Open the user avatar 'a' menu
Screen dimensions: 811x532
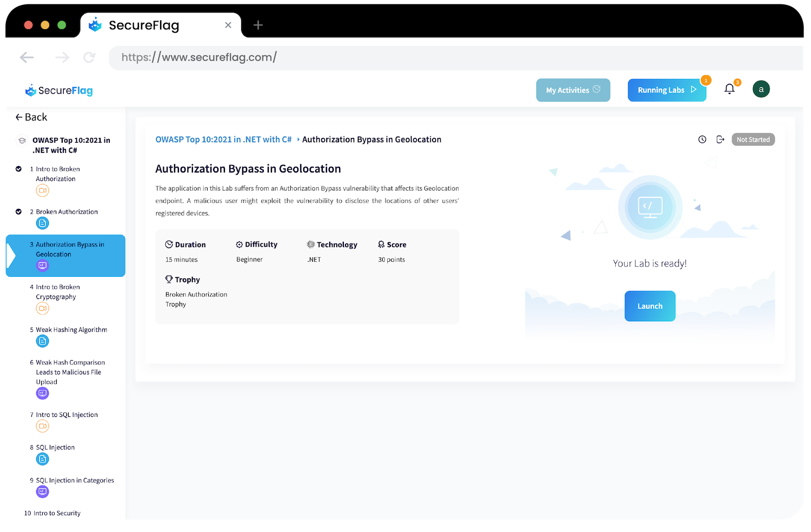pos(761,89)
